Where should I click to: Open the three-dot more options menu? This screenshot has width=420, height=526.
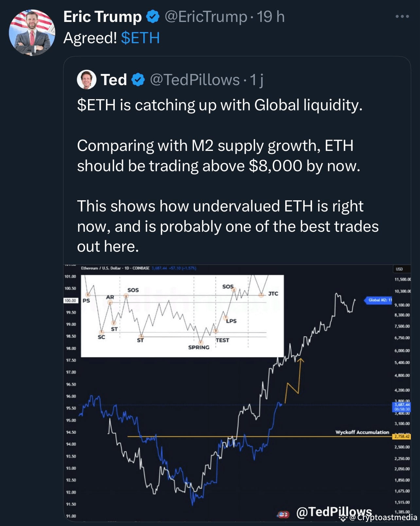pos(402,16)
